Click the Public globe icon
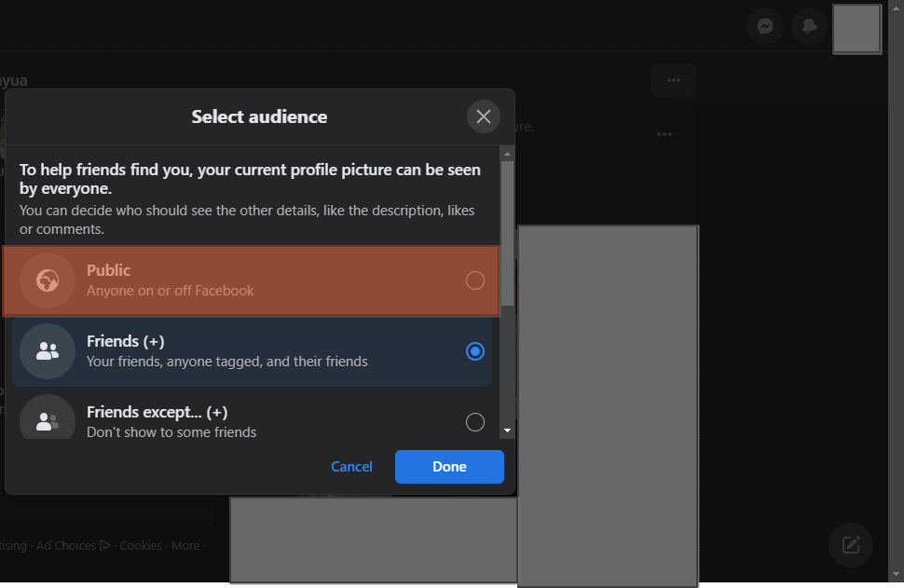904x588 pixels. 48,280
